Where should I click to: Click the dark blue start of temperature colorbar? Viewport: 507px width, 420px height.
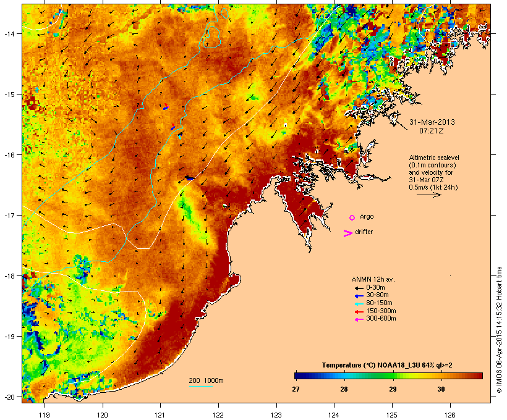298,376
